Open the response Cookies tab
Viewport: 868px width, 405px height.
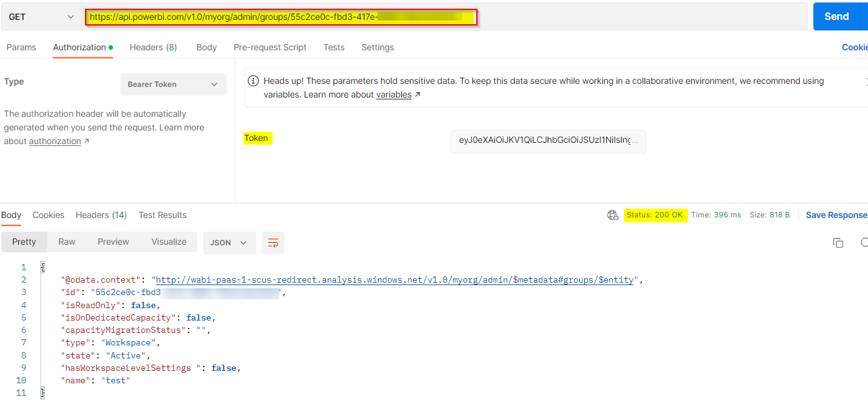pos(48,215)
